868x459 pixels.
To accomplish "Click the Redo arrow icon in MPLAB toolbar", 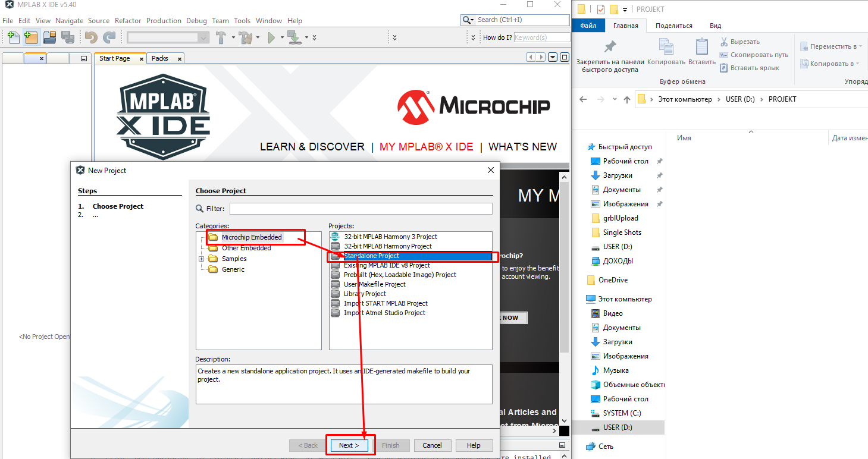I will [x=109, y=37].
